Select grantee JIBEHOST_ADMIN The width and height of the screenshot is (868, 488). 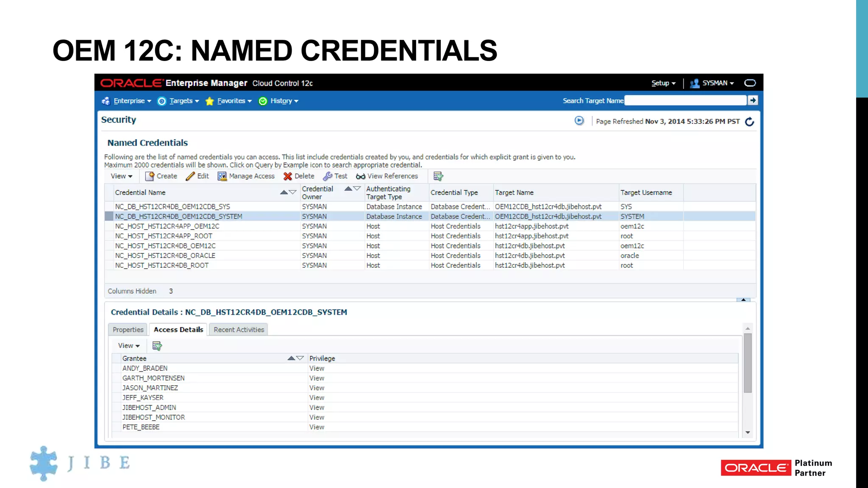425,408
